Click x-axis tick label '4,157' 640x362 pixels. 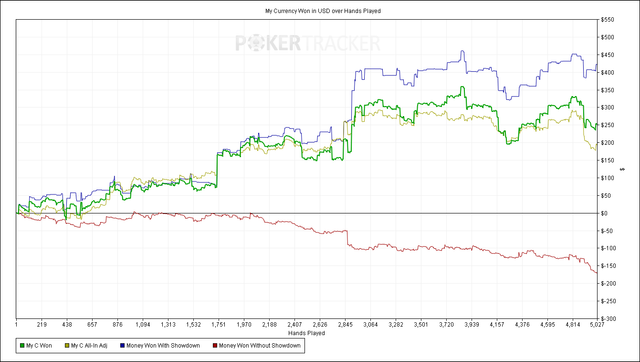[x=497, y=325]
